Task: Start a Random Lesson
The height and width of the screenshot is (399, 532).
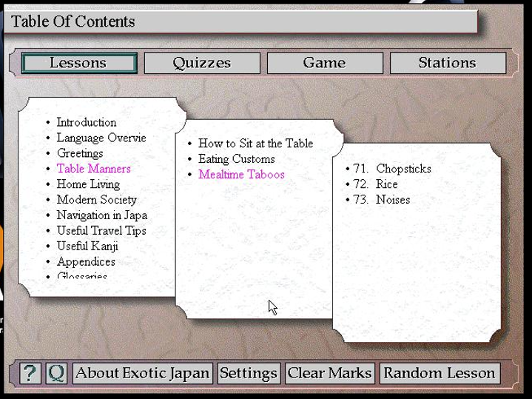Action: click(x=440, y=373)
